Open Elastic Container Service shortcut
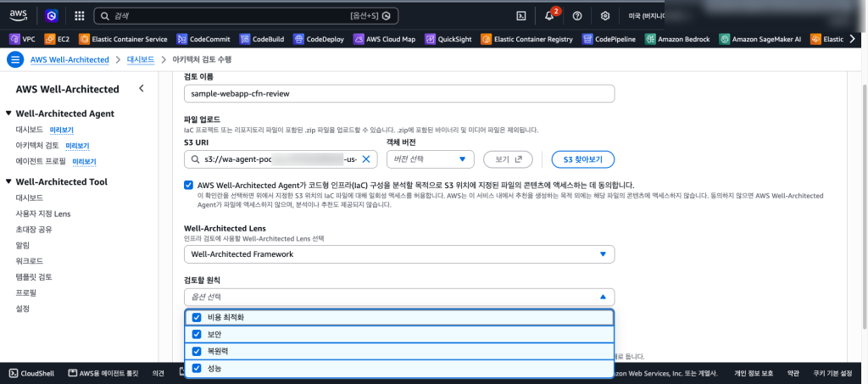868x384 pixels. 123,39
